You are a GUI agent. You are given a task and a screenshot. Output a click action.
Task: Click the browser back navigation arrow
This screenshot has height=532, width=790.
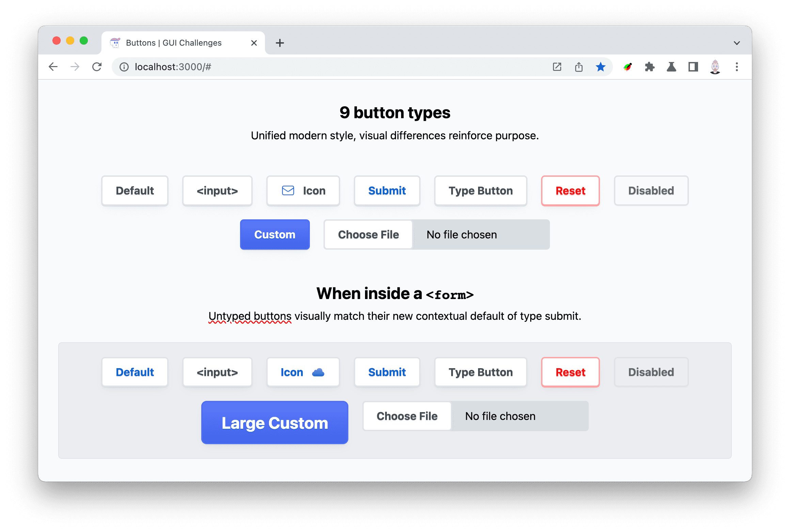pos(53,66)
